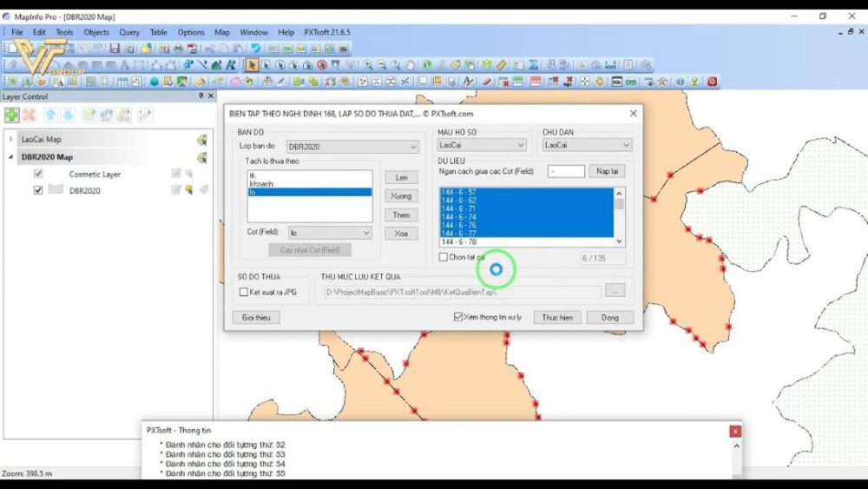
Task: Open the Window menu
Action: click(254, 32)
